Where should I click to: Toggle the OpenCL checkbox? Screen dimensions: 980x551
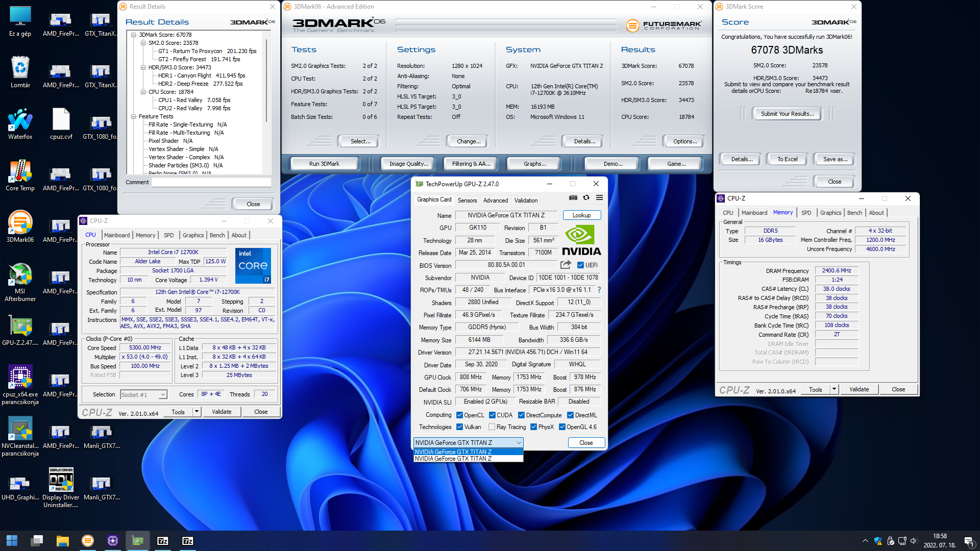pos(459,415)
